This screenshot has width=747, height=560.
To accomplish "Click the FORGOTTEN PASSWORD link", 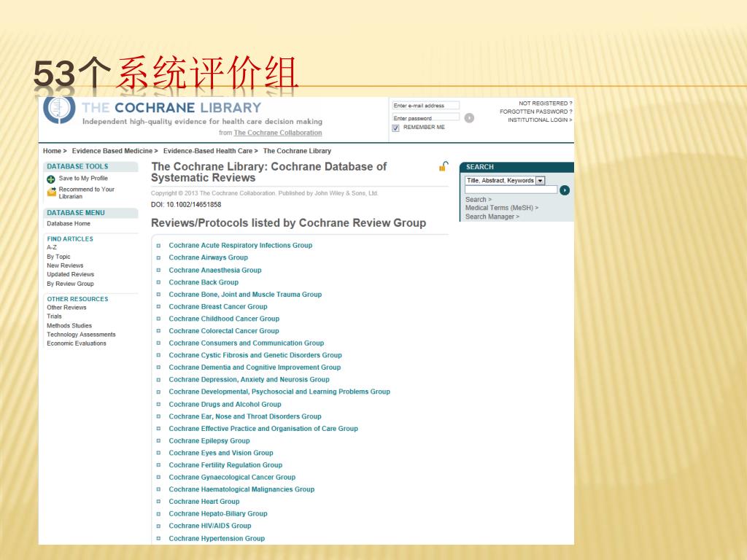I will point(535,112).
